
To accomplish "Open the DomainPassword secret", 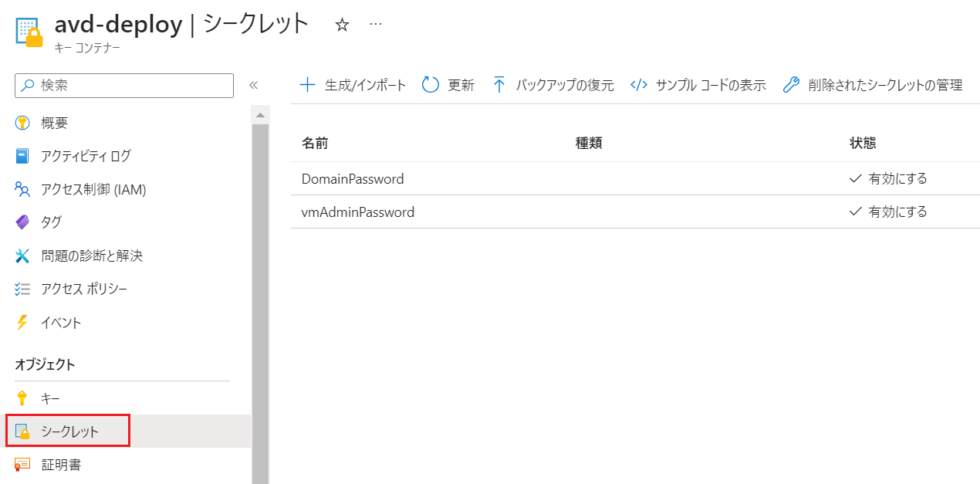I will tap(353, 178).
